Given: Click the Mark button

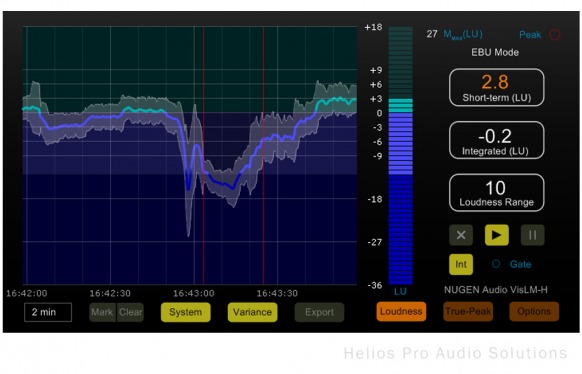Looking at the screenshot, I should pyautogui.click(x=102, y=312).
